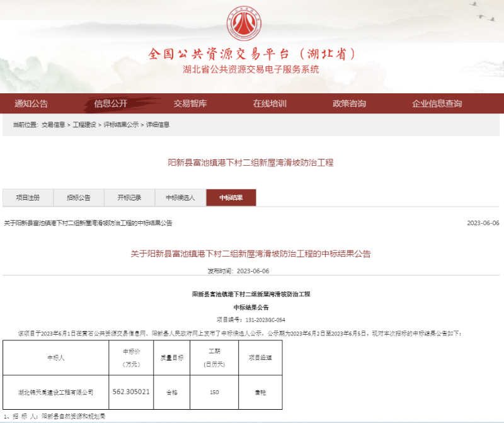This screenshot has height=423, width=504.
Task: Click the winning bidder company name cell
Action: (56, 392)
